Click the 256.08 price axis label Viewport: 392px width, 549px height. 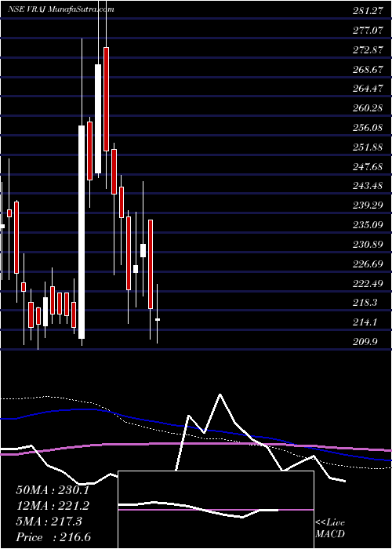click(x=367, y=128)
